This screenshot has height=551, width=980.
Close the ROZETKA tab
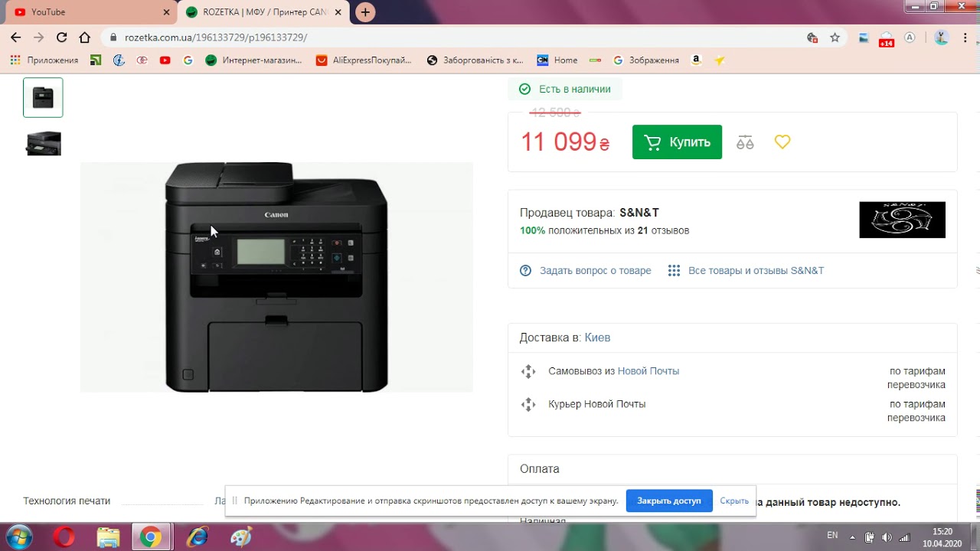point(338,12)
